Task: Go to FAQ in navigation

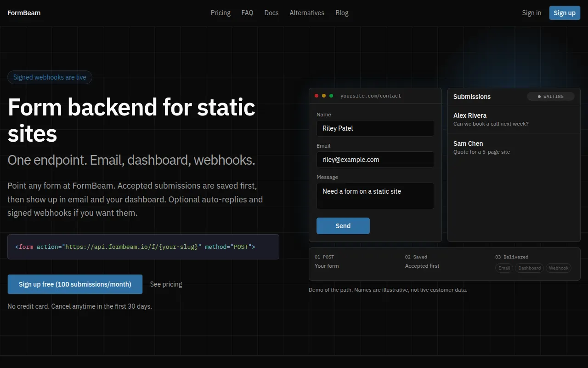Action: [247, 13]
